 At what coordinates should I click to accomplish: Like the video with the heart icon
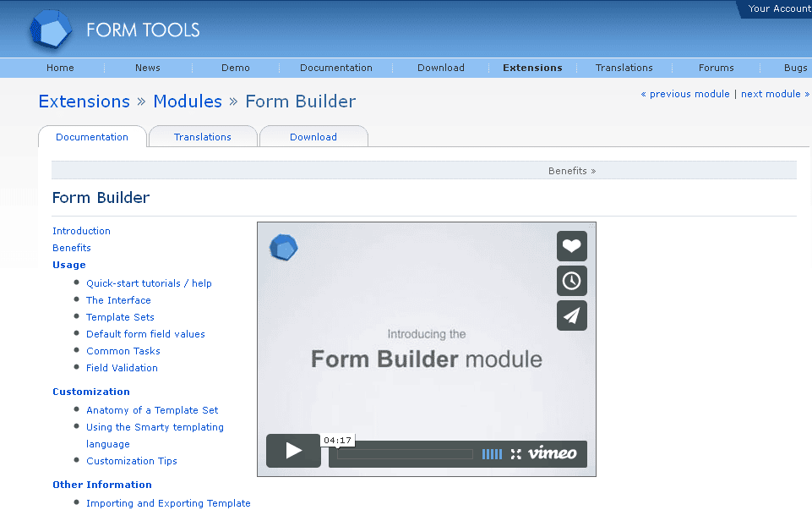[572, 245]
